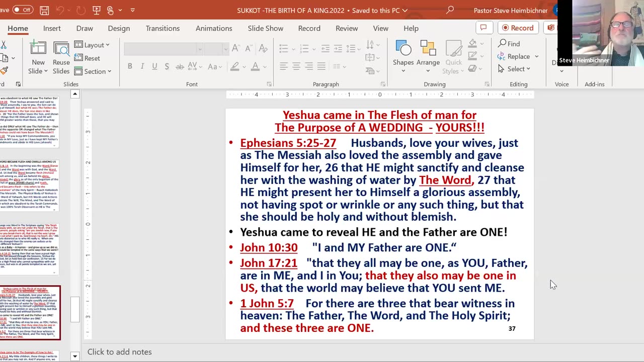Toggle Bold formatting
This screenshot has width=644, height=362.
tap(130, 66)
